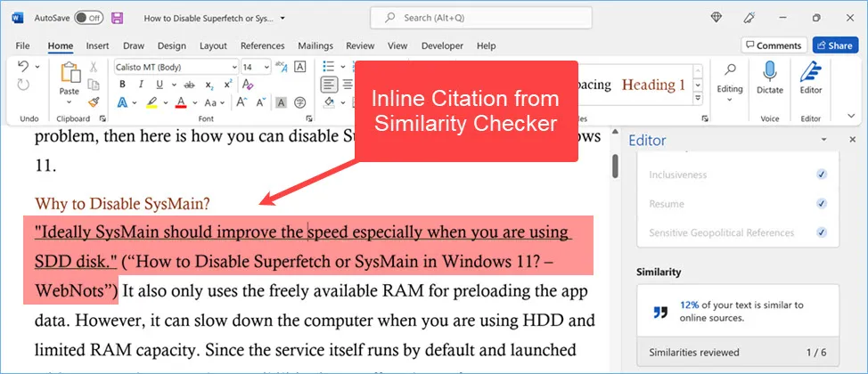Collapse the ribbon with the chevron

pos(851,116)
